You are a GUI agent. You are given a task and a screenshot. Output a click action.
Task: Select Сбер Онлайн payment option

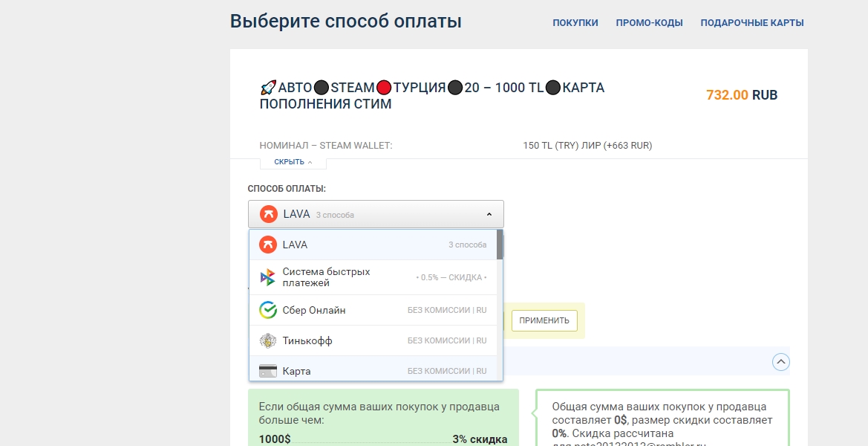point(373,310)
